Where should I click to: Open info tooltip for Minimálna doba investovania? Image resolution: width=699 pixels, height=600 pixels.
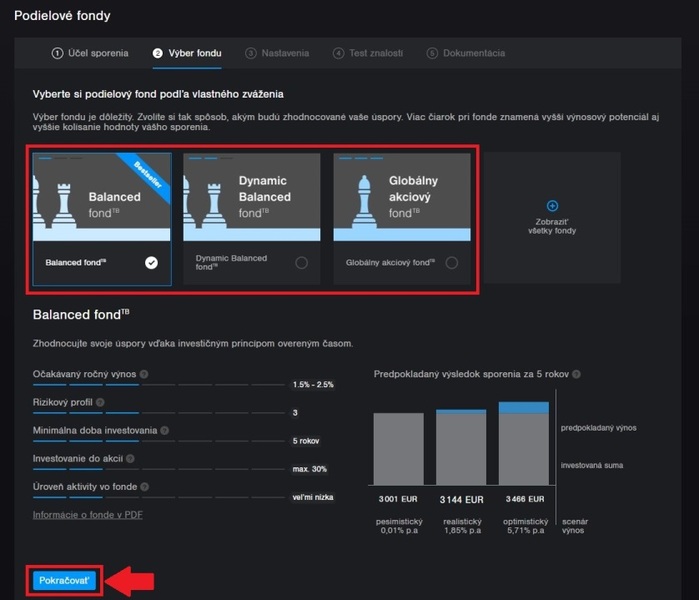165,430
